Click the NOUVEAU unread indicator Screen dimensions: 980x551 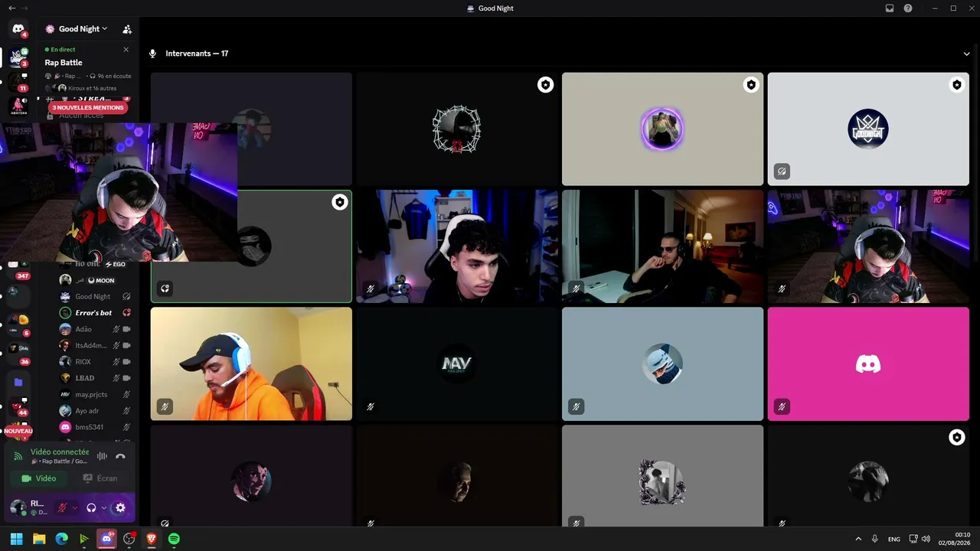coord(18,431)
